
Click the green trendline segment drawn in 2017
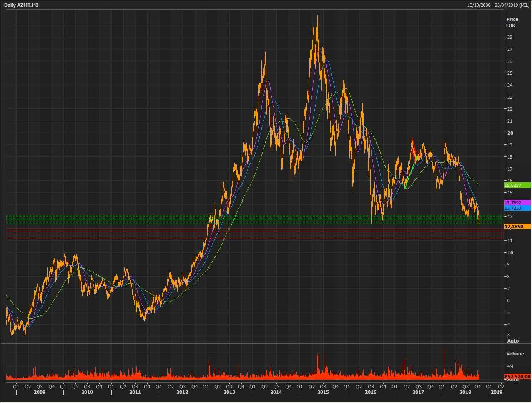[409, 174]
